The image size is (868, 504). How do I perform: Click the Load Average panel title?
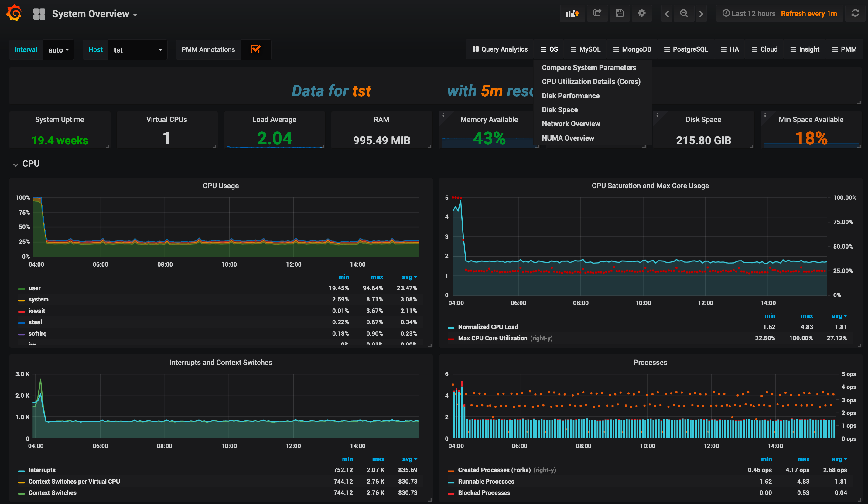click(274, 119)
